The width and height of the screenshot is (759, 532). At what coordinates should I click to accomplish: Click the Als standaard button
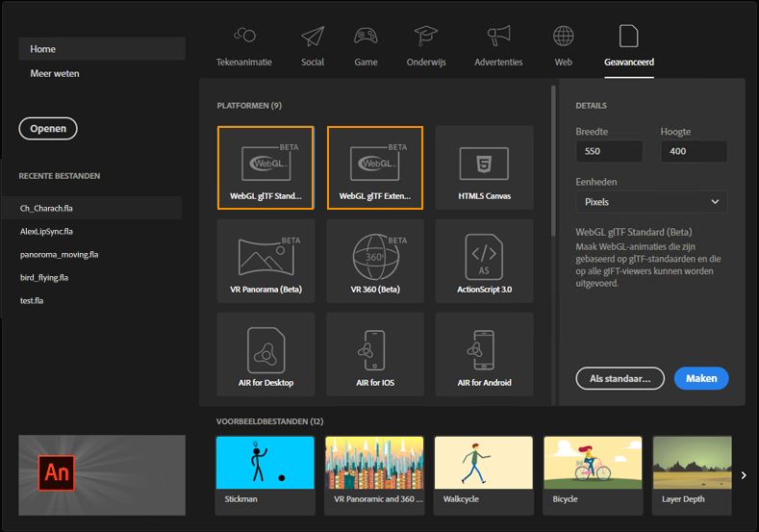coord(620,378)
